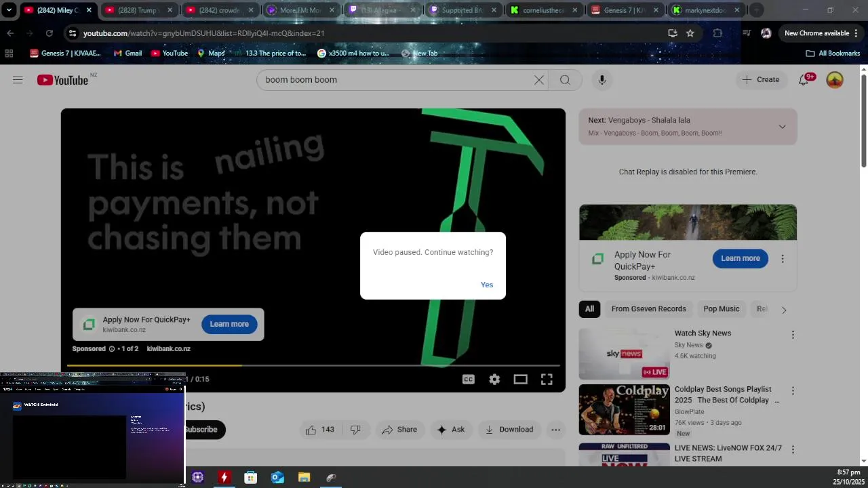Viewport: 868px width, 488px height.
Task: Open the account avatar menu
Action: point(835,80)
